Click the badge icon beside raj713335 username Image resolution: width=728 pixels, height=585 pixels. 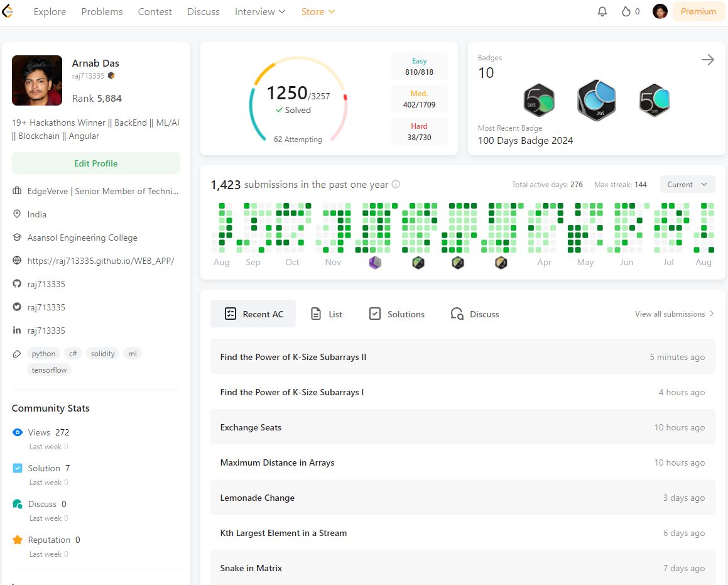111,75
